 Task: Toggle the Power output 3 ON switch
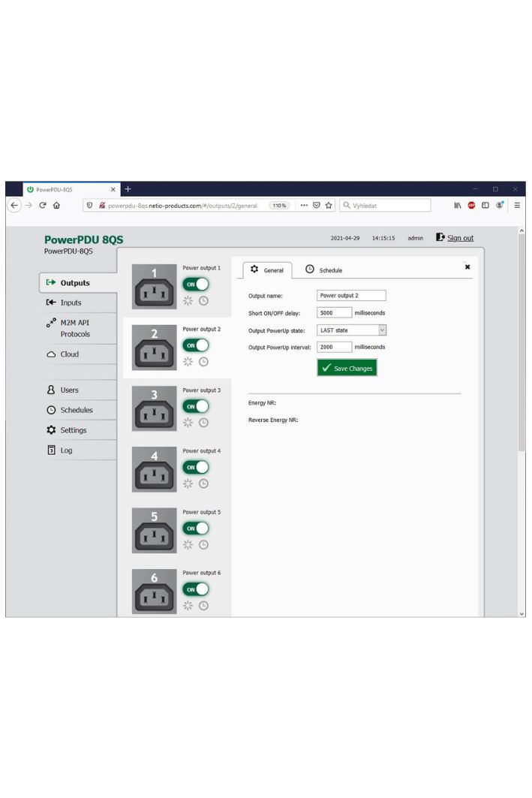click(x=196, y=406)
